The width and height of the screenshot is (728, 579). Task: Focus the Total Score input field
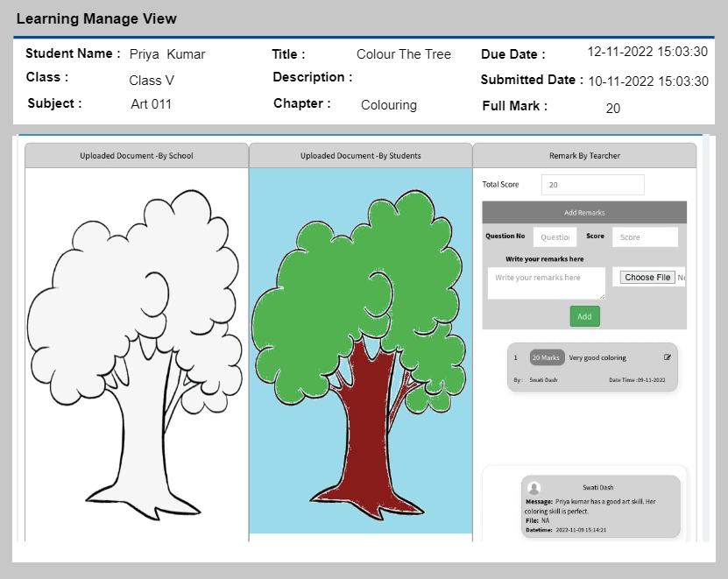pos(592,184)
